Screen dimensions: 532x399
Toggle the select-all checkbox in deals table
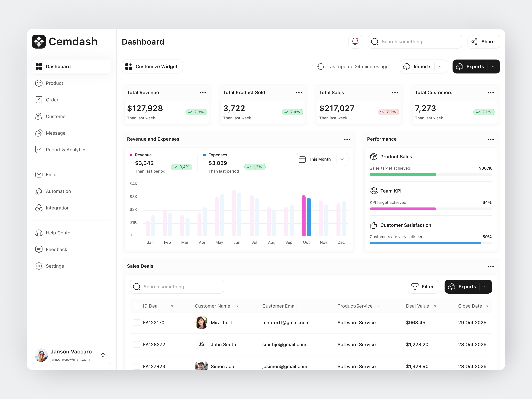coord(137,306)
